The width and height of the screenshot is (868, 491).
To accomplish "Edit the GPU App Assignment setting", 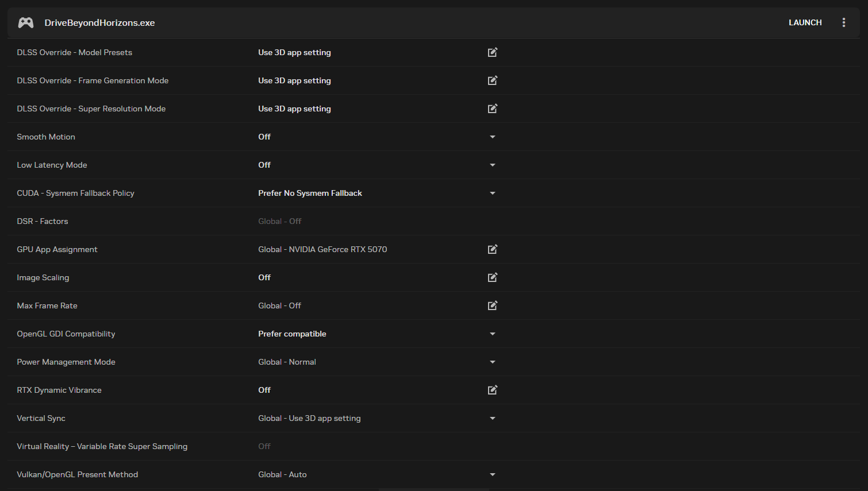I will [493, 249].
